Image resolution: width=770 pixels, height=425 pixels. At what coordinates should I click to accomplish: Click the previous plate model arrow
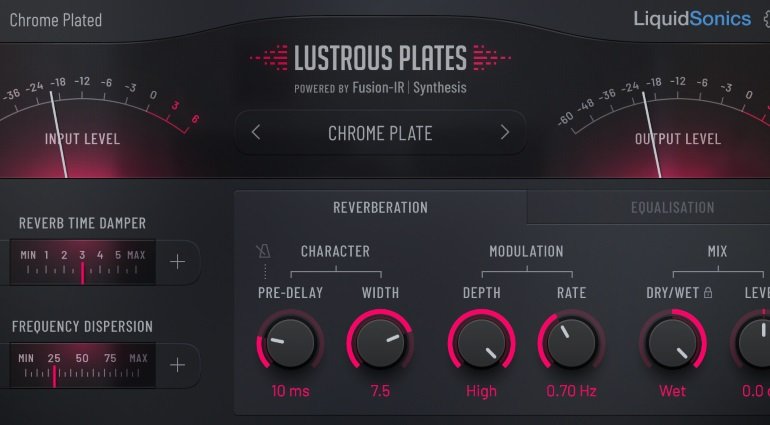(x=255, y=132)
